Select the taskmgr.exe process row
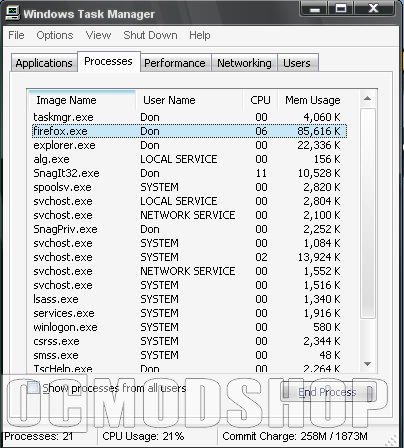This screenshot has width=404, height=448. (x=189, y=117)
